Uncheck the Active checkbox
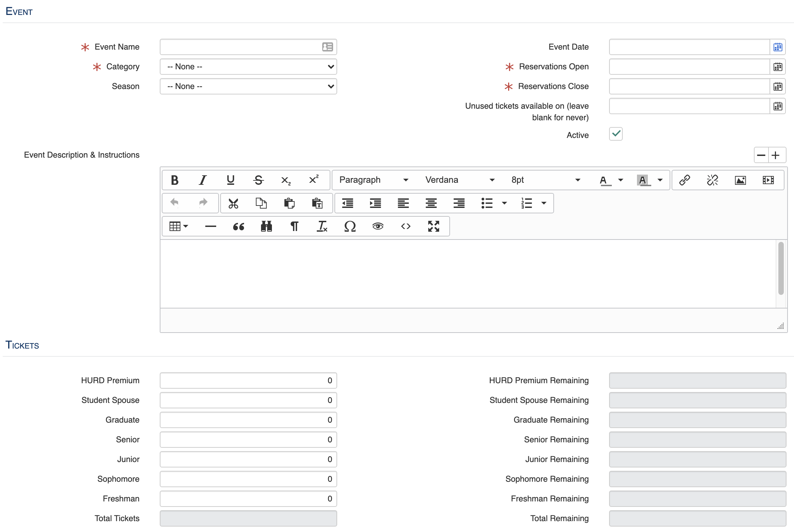This screenshot has width=794, height=532. tap(616, 134)
